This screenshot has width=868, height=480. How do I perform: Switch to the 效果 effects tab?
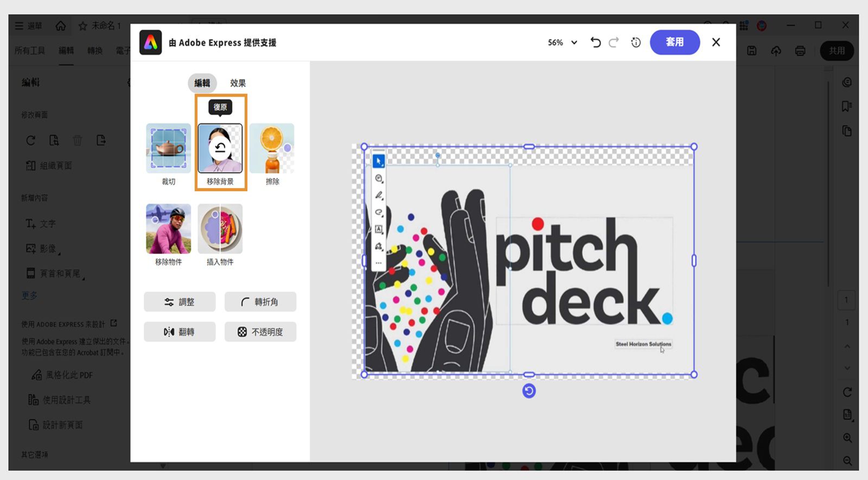coord(238,83)
